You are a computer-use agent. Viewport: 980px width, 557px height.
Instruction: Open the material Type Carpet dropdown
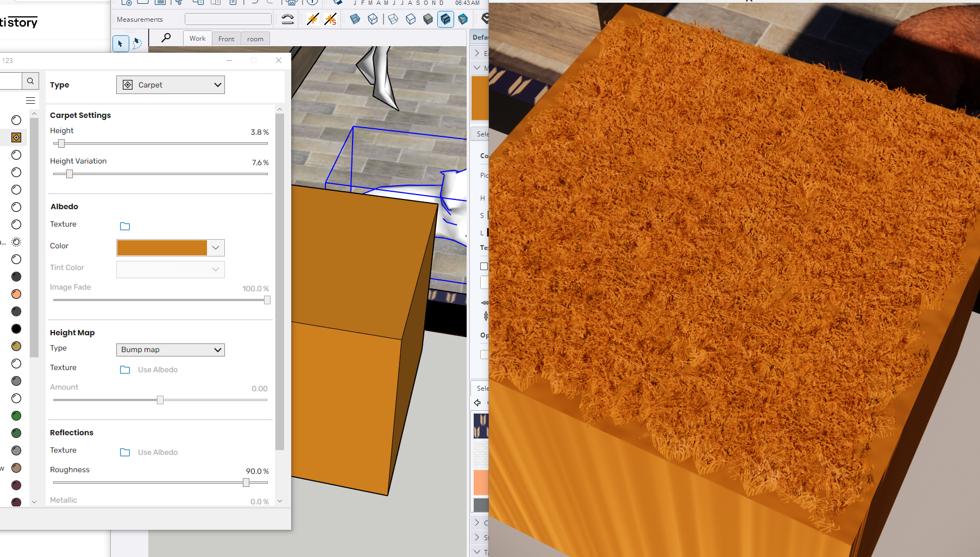(171, 85)
